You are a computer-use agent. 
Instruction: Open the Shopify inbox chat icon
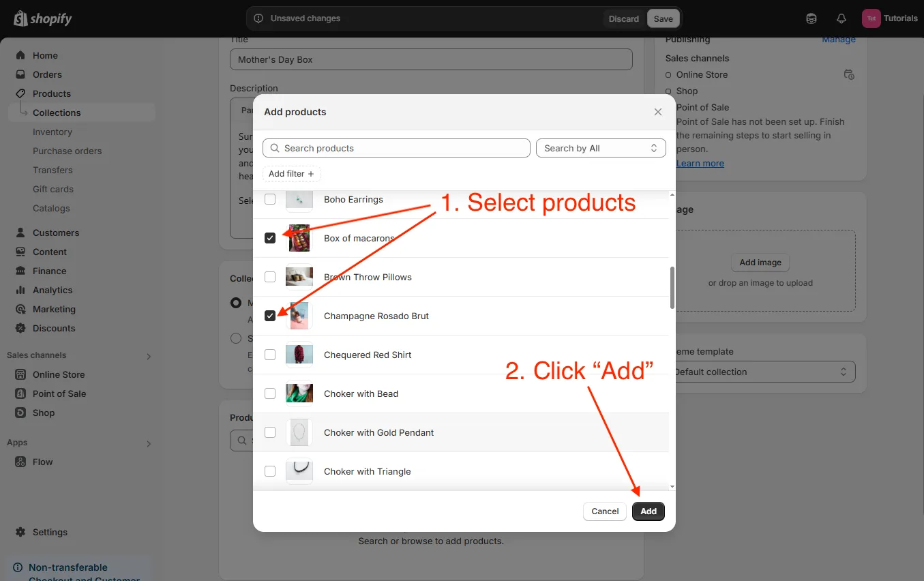pyautogui.click(x=811, y=18)
